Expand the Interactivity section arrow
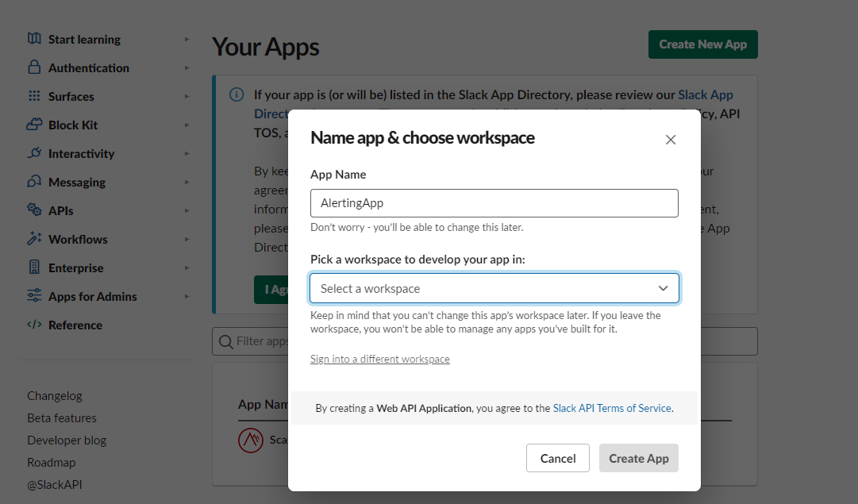This screenshot has height=504, width=858. (187, 154)
